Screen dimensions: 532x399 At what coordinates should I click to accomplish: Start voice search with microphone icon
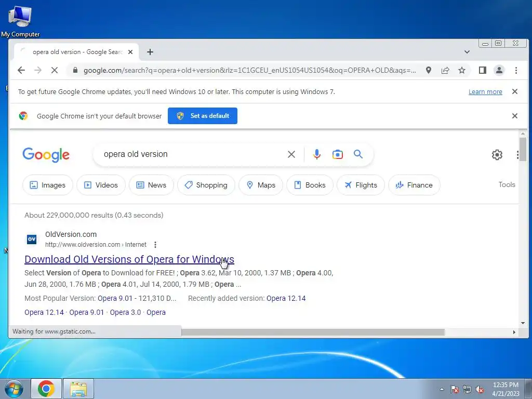coord(316,154)
